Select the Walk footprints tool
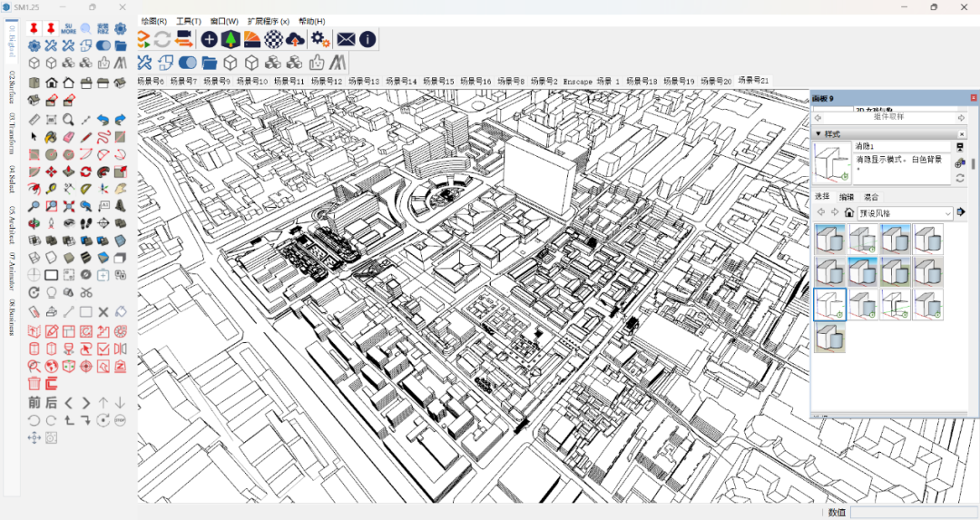This screenshot has height=520, width=980. coord(85,222)
